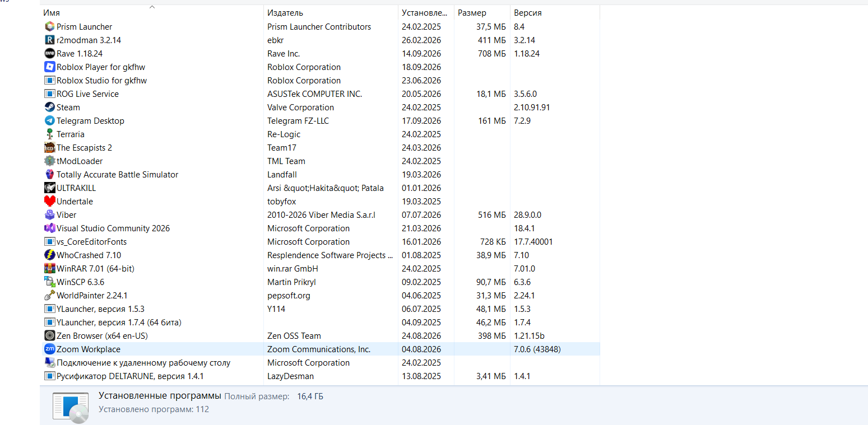Select the WinSCP 6.3.6 icon

[x=49, y=282]
